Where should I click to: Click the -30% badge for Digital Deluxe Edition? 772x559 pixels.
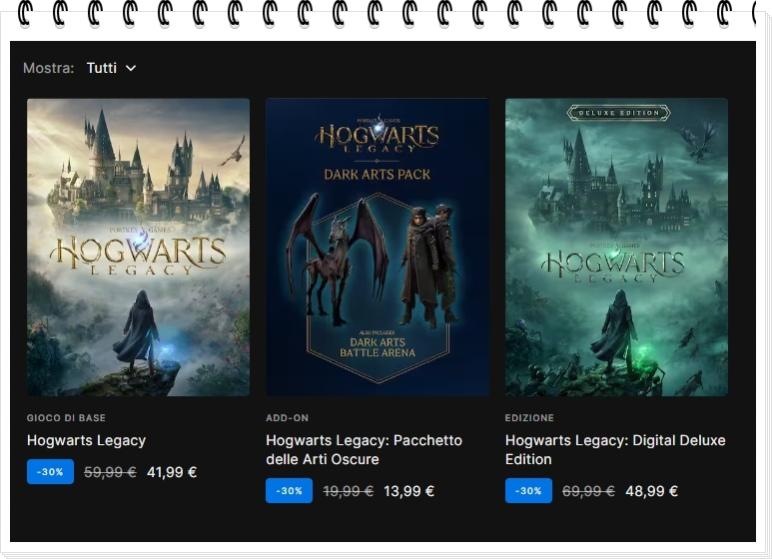(x=528, y=491)
